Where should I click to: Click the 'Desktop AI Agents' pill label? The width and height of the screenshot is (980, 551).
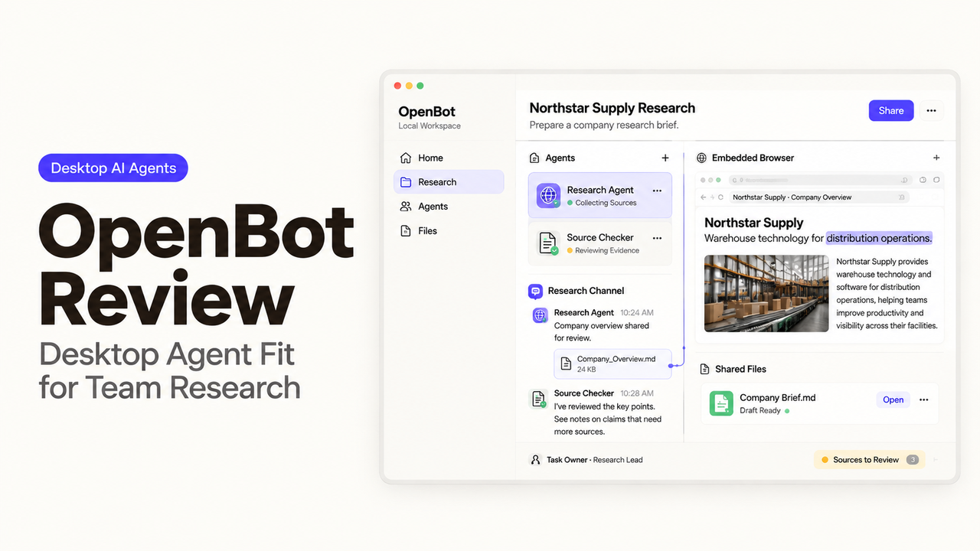(x=113, y=168)
